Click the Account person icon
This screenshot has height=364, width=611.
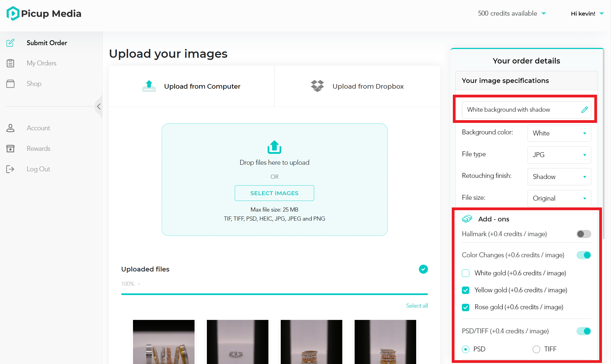click(10, 128)
